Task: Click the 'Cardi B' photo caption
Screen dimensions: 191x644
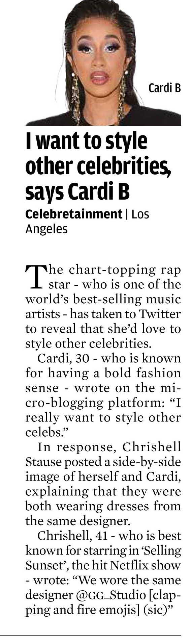Action: click(x=165, y=88)
